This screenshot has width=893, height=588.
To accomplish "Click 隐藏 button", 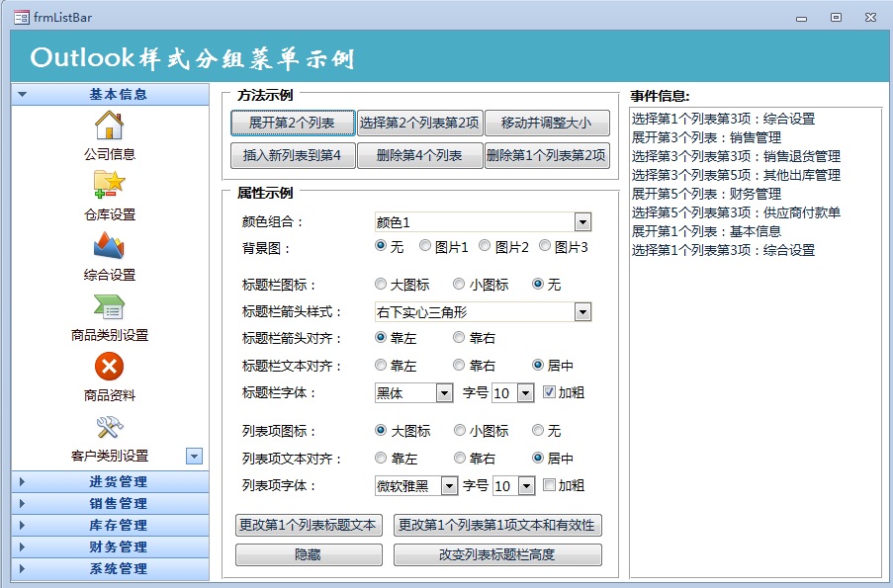I will [309, 554].
